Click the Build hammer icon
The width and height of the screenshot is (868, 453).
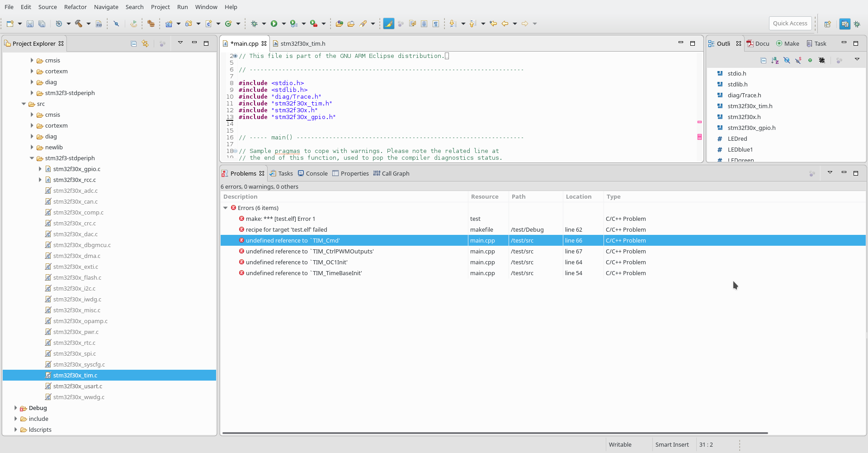[x=79, y=24]
